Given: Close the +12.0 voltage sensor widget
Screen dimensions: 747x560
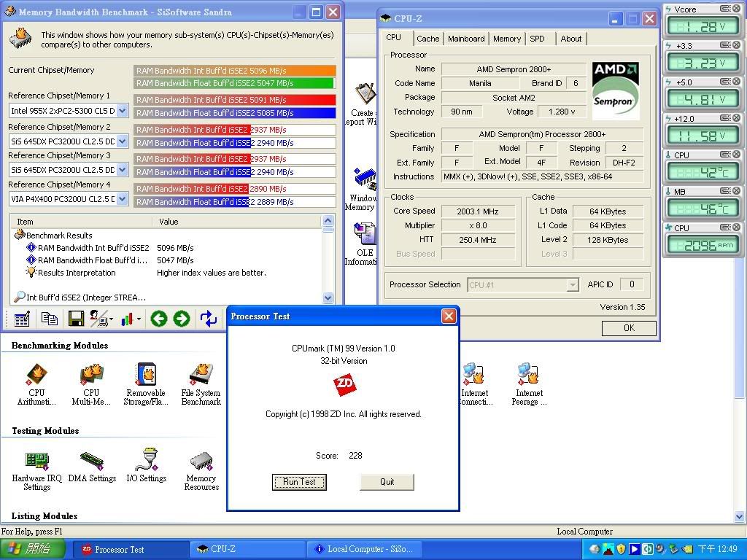Looking at the screenshot, I should [737, 118].
